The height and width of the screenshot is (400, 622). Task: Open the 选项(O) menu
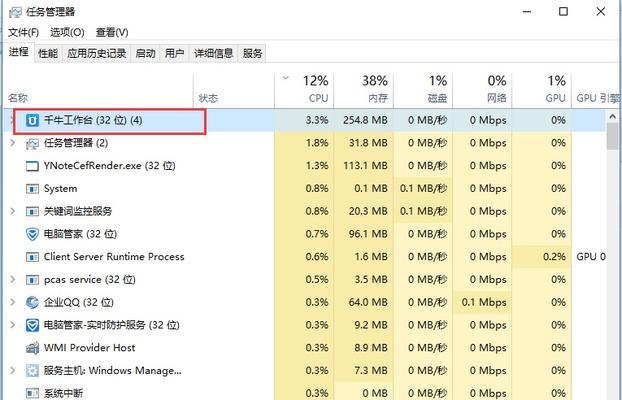[67, 32]
